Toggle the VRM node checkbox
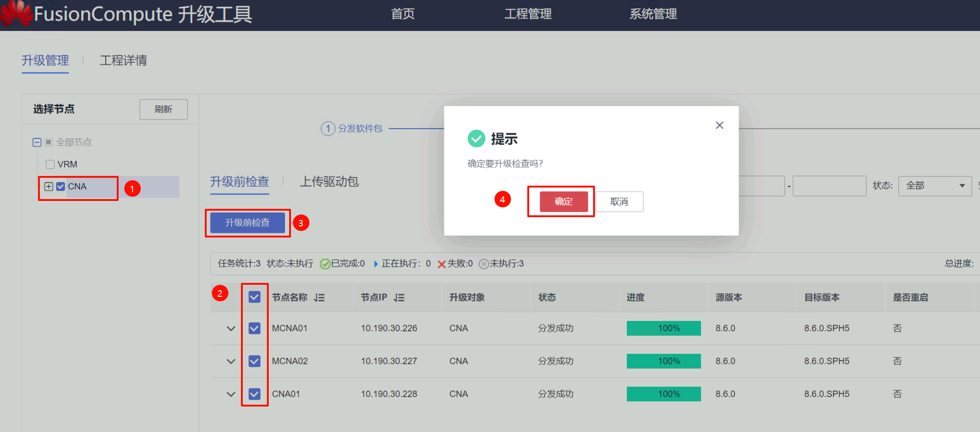This screenshot has width=980, height=432. point(51,164)
